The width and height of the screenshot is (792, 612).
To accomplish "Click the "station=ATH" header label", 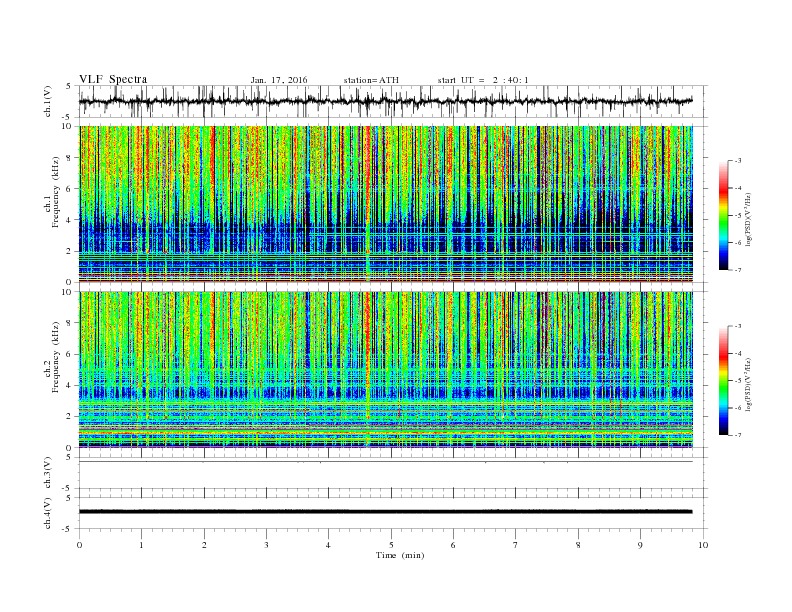I will pos(371,80).
